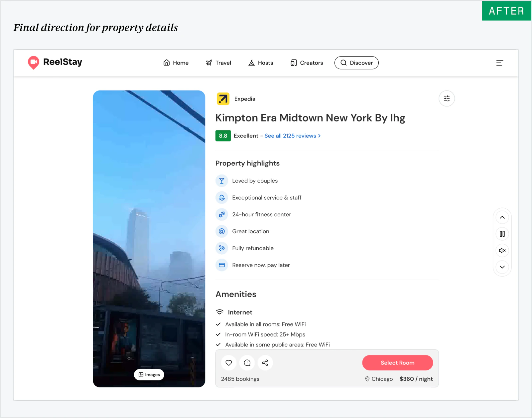Open the Images gallery button
The width and height of the screenshot is (532, 418).
pos(149,375)
